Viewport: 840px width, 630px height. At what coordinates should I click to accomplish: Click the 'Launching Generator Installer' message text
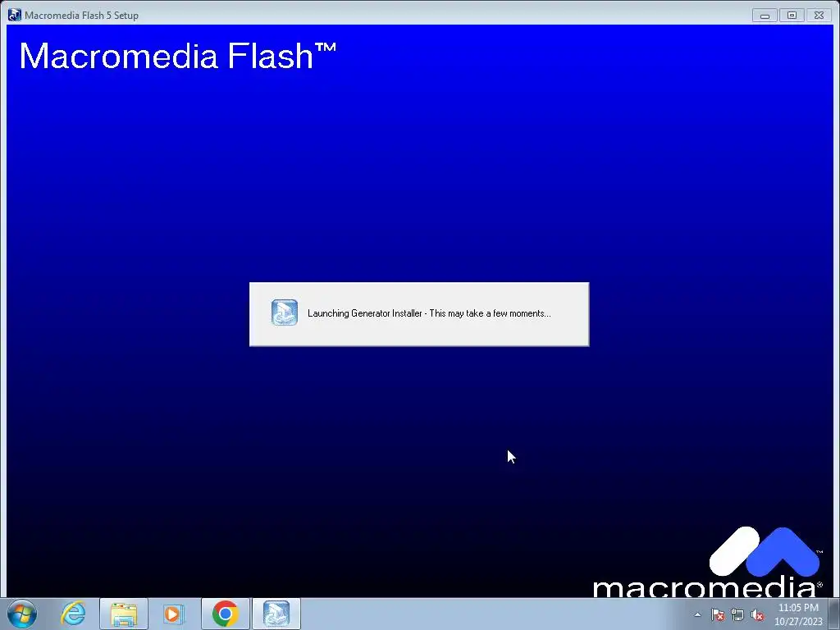coord(429,313)
